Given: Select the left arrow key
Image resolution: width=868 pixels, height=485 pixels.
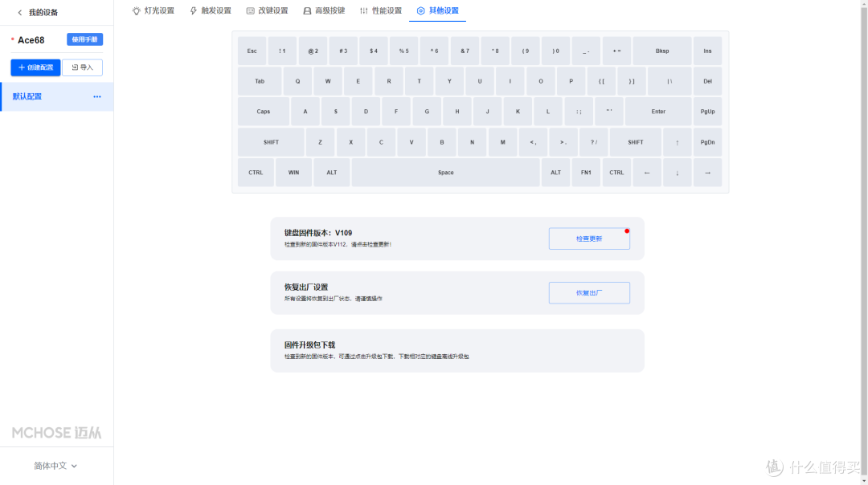Looking at the screenshot, I should click(646, 173).
